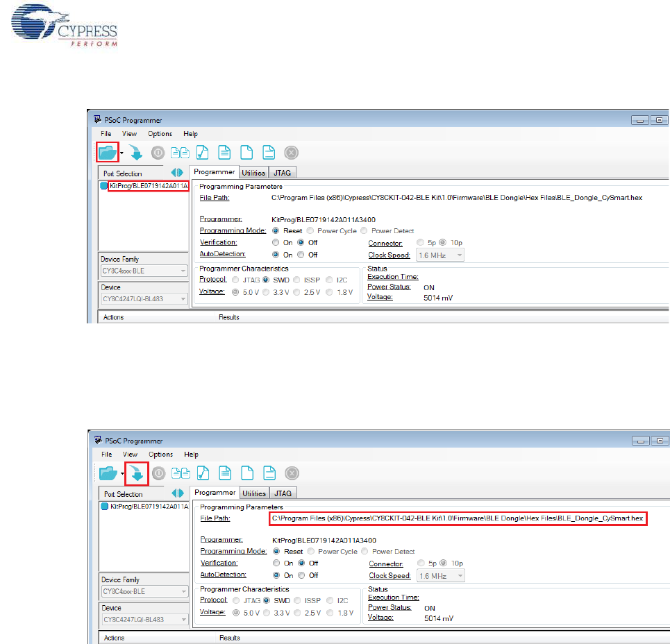This screenshot has height=644, width=670.
Task: Select KitProg/BLE0719142A011A port in upper window
Action: click(x=149, y=186)
